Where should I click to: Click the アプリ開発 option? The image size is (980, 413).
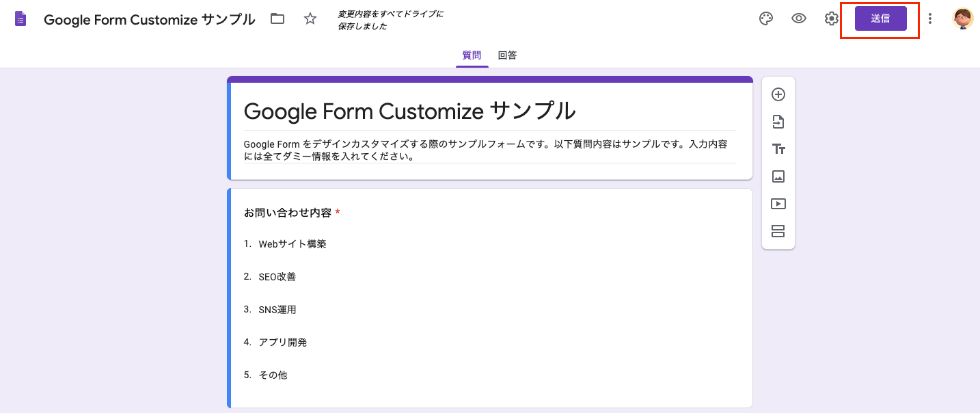[x=282, y=343]
